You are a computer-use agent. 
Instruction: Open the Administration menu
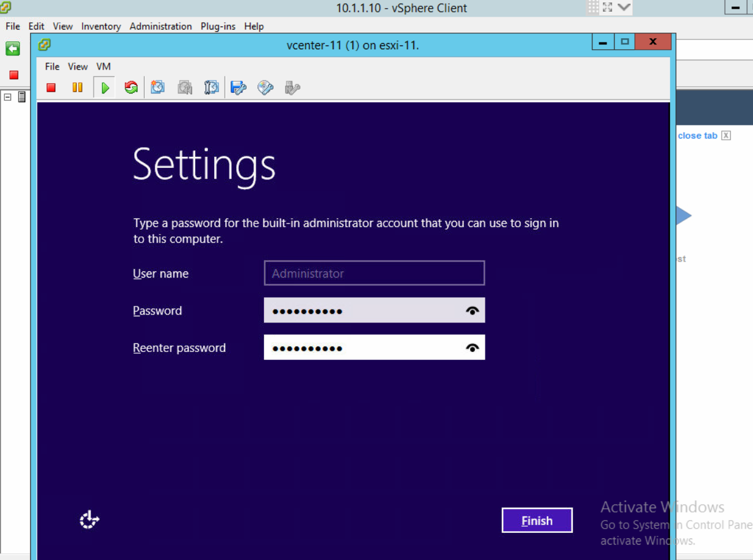point(161,26)
